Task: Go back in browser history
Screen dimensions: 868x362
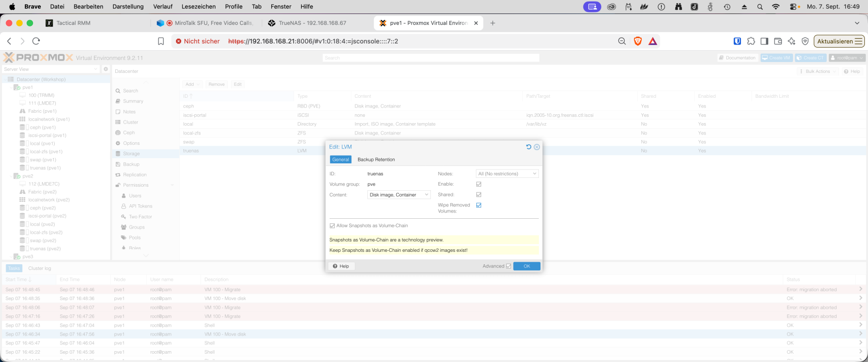Action: (x=9, y=41)
